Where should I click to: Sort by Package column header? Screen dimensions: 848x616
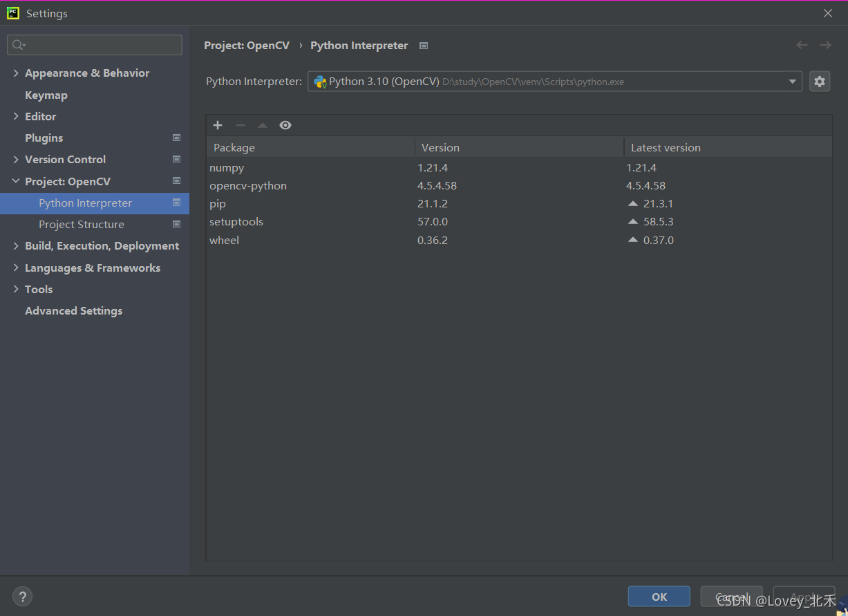coord(310,147)
